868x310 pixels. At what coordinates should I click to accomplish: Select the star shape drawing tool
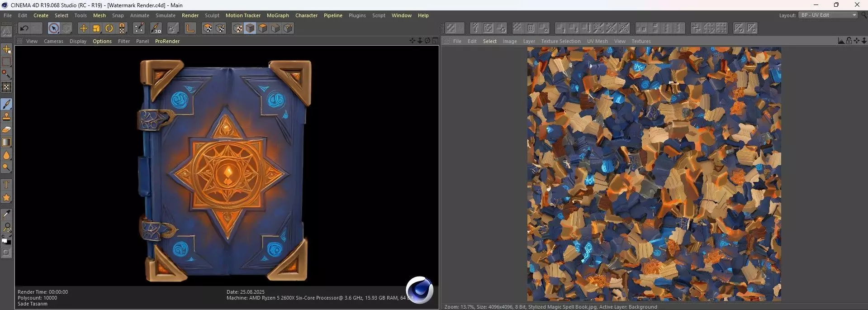click(6, 197)
